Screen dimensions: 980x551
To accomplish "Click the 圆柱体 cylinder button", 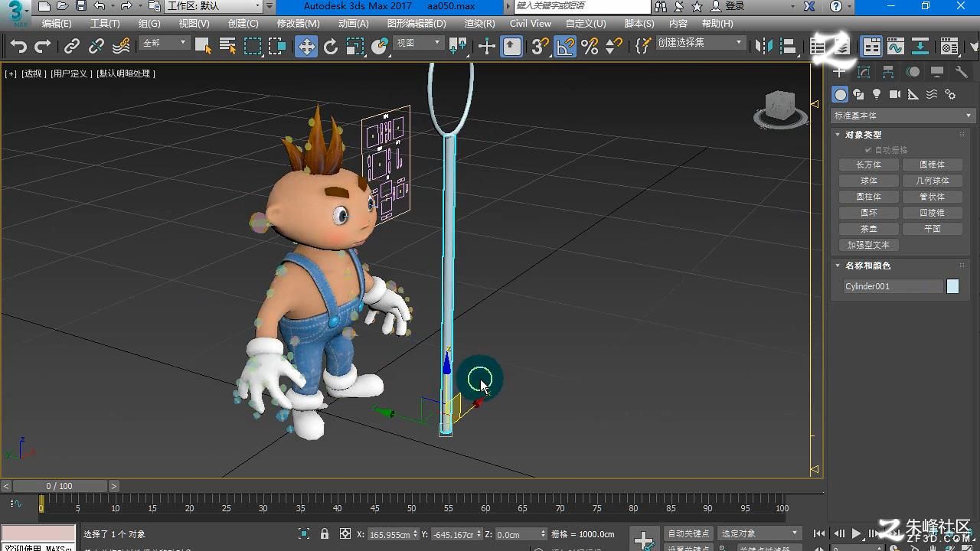I will point(868,197).
